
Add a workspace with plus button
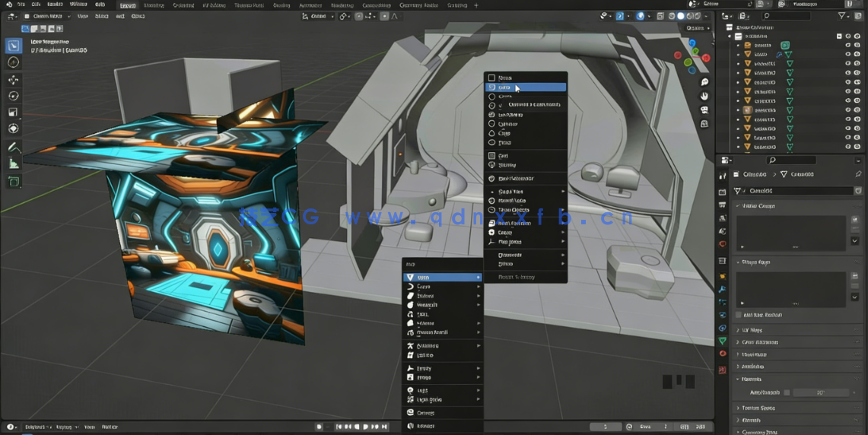pyautogui.click(x=476, y=5)
